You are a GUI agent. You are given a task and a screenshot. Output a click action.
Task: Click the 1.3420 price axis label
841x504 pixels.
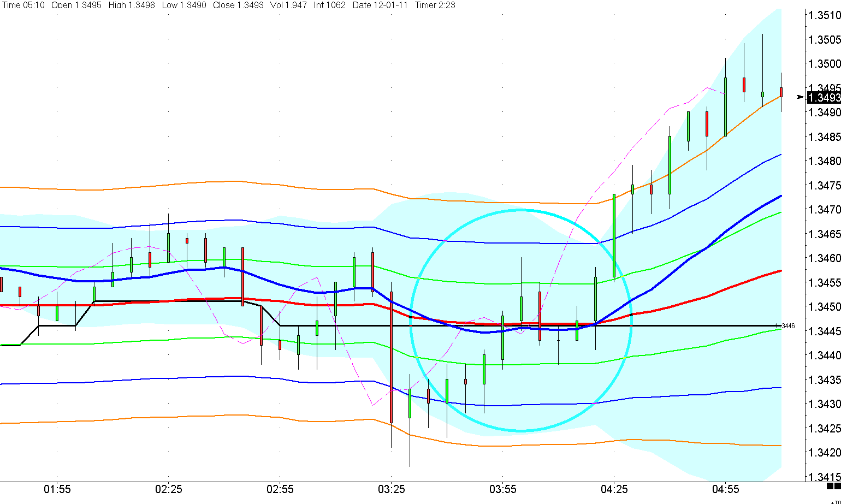[825, 453]
